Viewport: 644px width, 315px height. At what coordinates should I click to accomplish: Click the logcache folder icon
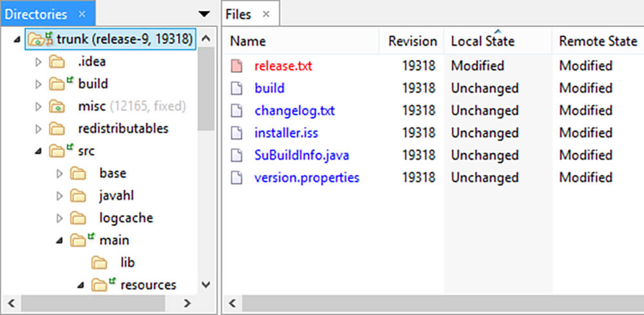(x=78, y=218)
